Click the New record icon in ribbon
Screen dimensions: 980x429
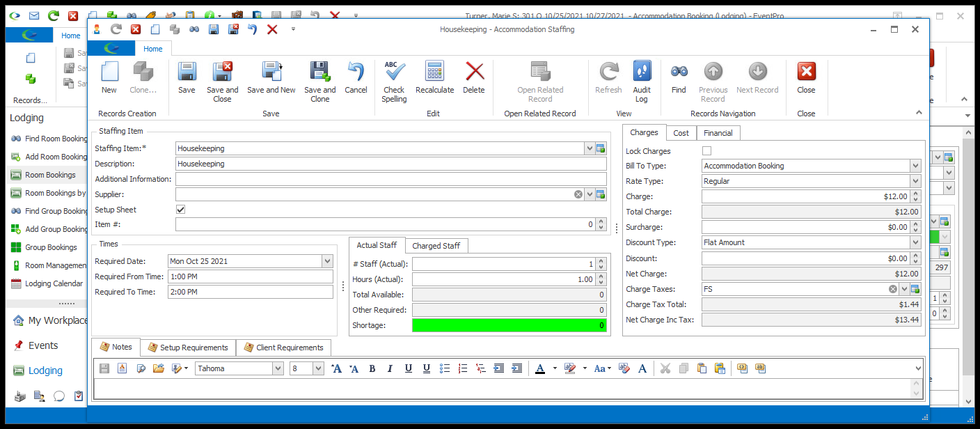[109, 77]
